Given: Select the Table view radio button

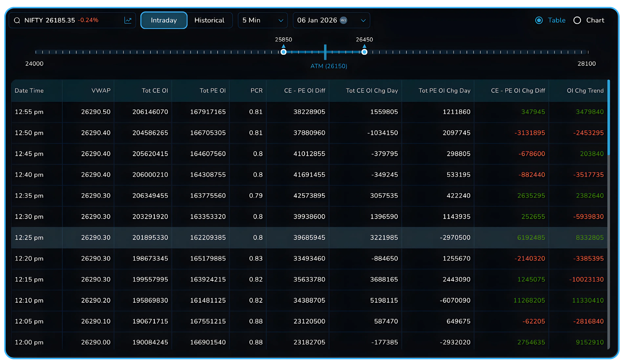Looking at the screenshot, I should tap(539, 20).
